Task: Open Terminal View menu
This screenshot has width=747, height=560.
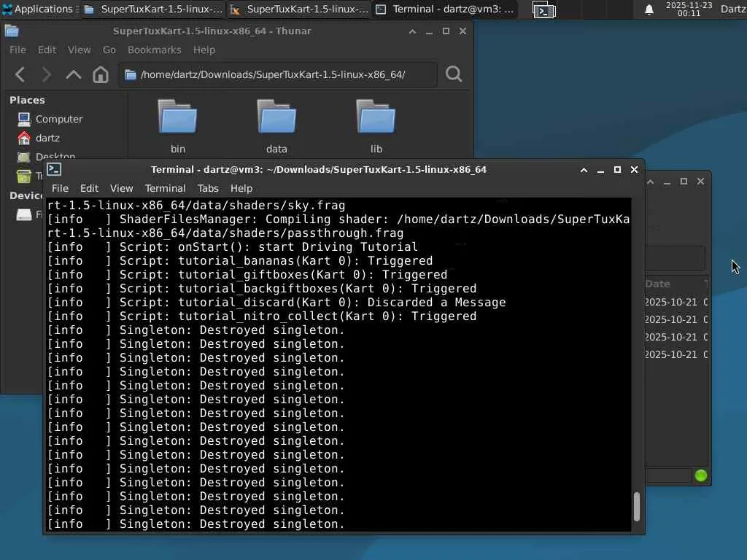Action: (x=122, y=188)
